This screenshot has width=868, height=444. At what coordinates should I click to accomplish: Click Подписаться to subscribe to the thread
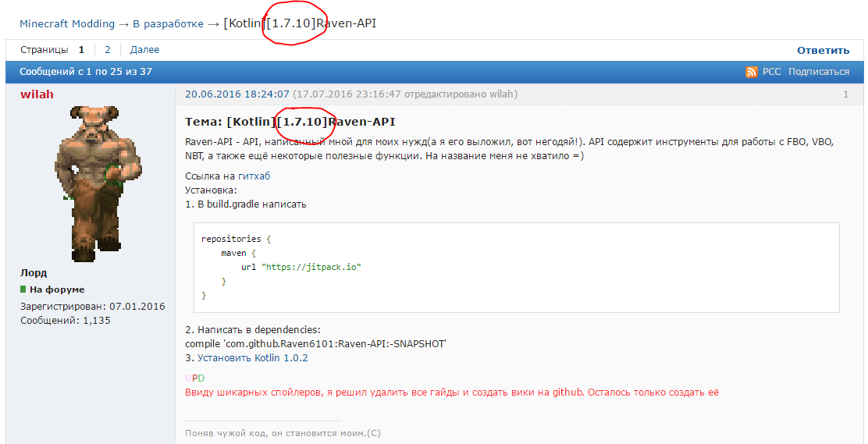click(819, 72)
